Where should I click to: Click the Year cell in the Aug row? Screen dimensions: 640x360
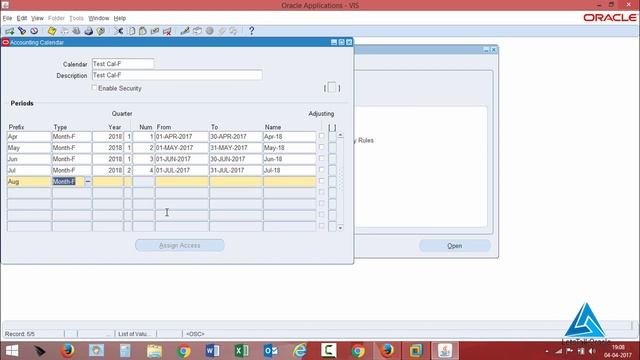107,181
